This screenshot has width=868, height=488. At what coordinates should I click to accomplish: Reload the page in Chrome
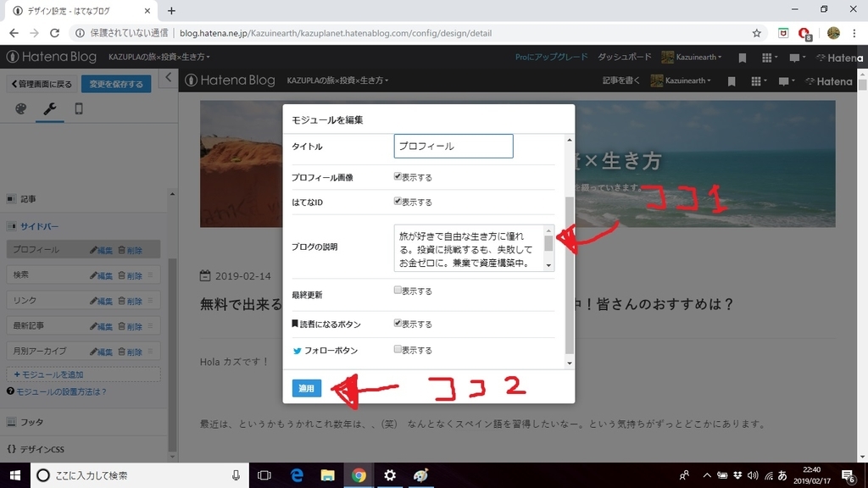54,33
